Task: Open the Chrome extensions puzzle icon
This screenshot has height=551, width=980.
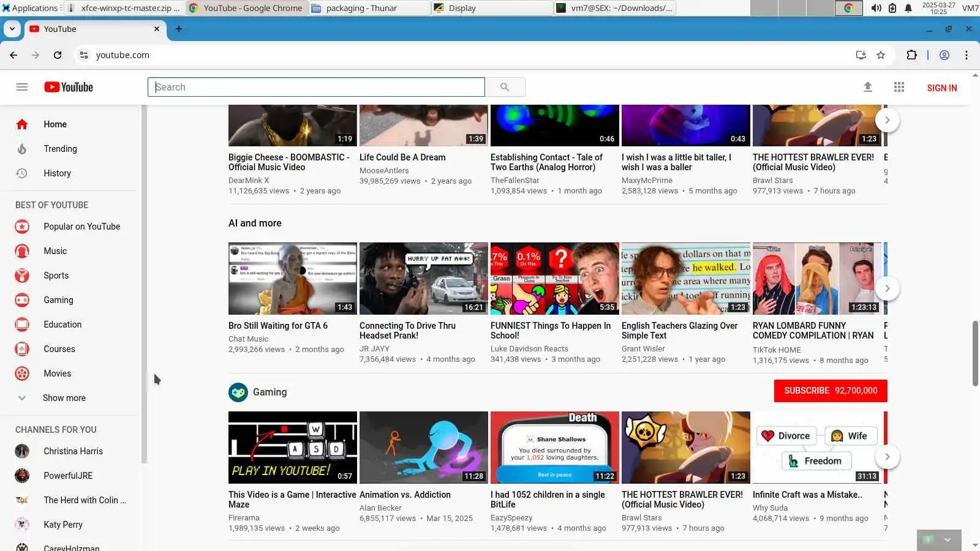Action: (x=911, y=55)
